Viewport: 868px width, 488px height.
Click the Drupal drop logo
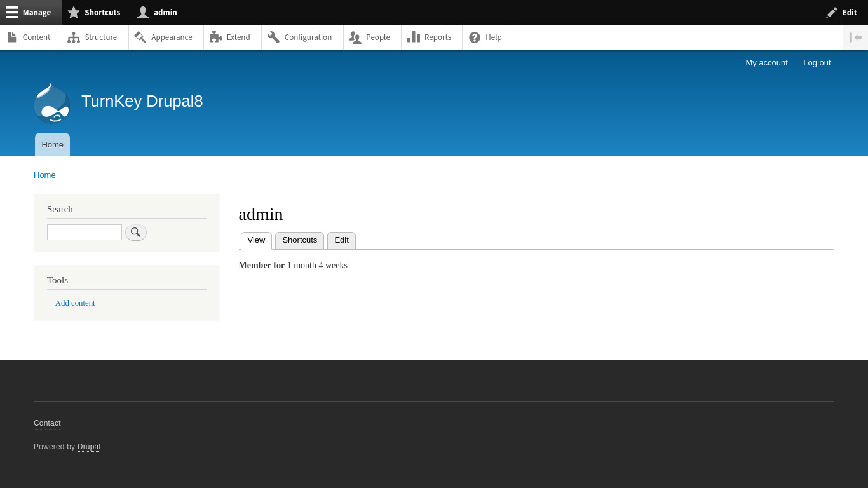[52, 103]
